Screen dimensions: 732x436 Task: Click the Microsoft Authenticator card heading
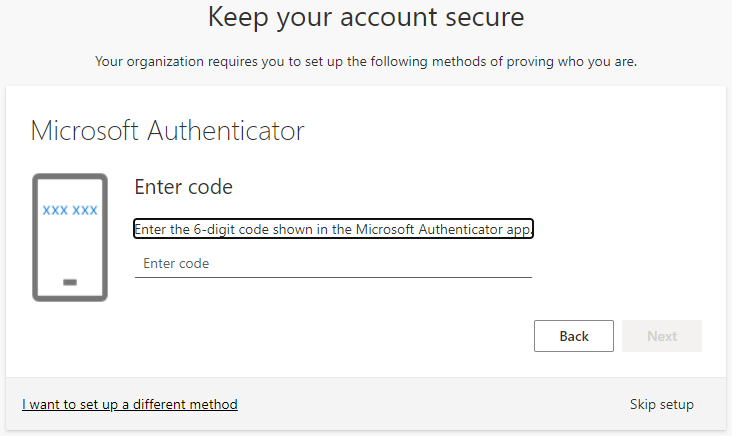pyautogui.click(x=167, y=130)
